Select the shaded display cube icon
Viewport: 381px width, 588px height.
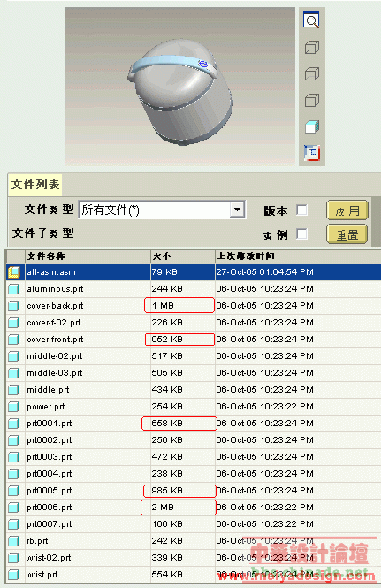(x=312, y=126)
